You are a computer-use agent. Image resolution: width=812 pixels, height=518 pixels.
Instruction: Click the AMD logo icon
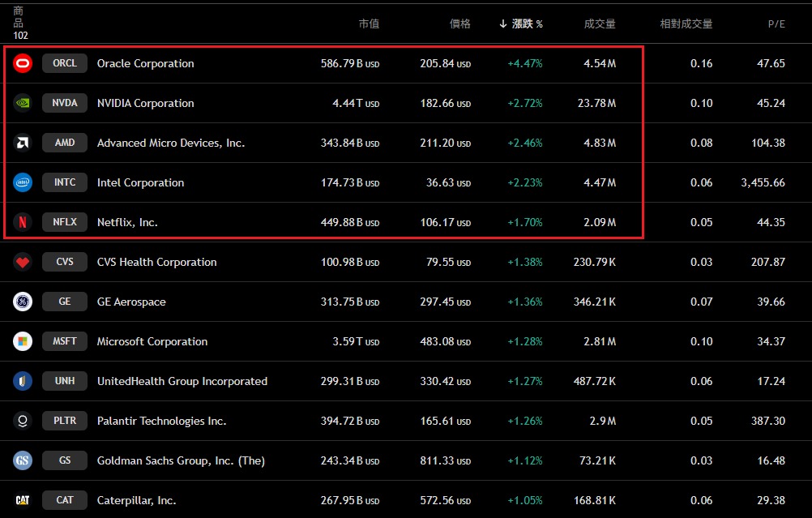point(23,143)
